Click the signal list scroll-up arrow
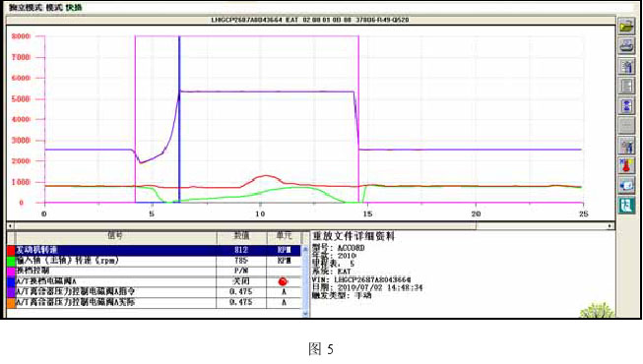The height and width of the screenshot is (364, 643). [304, 249]
